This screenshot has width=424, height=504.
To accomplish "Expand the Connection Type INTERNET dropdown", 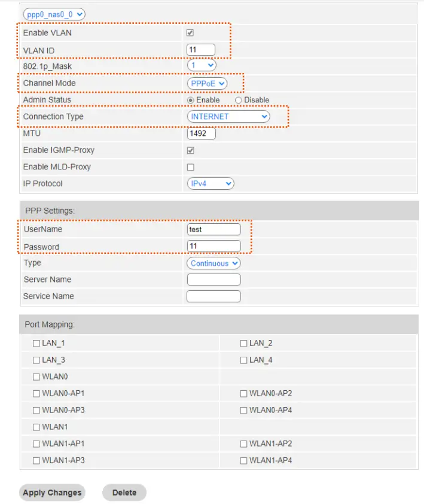I will tap(228, 117).
